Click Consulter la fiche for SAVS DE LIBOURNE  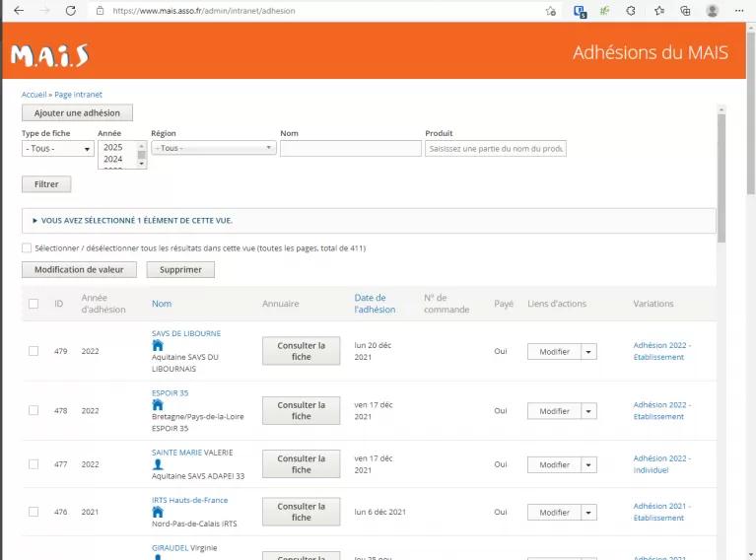click(x=302, y=351)
